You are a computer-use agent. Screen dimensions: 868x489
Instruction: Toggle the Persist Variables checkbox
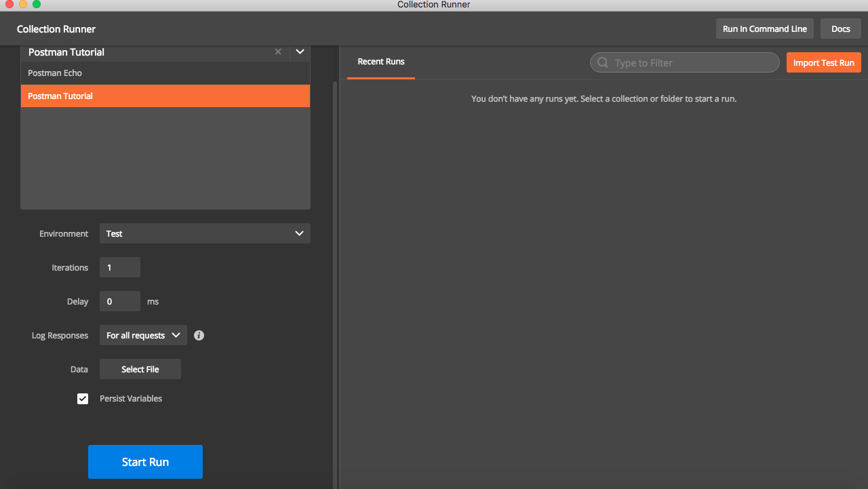[83, 399]
